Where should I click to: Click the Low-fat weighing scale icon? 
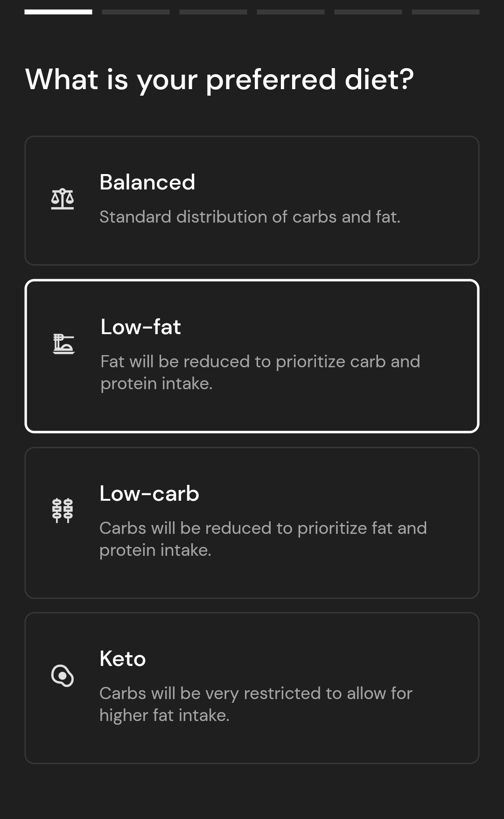point(63,344)
